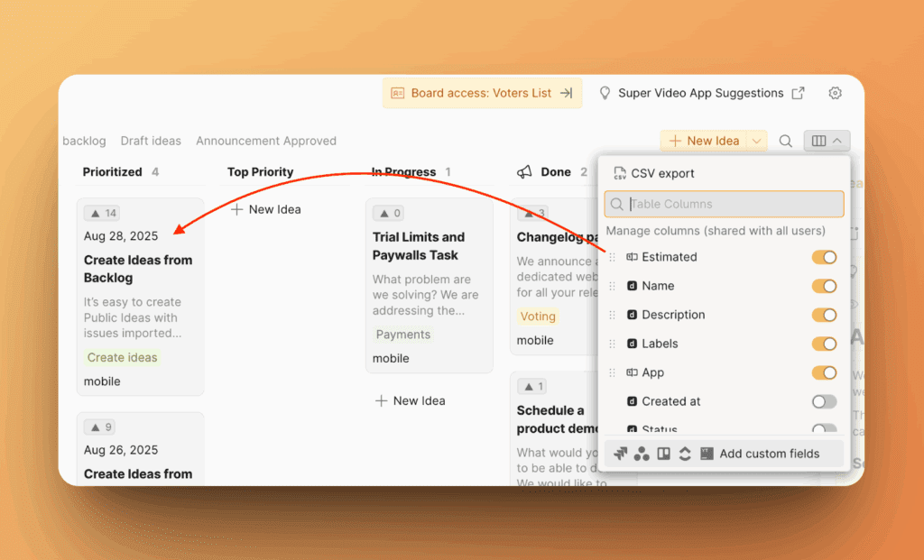Disable the Description column toggle
Viewport: 924px width, 560px height.
point(824,315)
